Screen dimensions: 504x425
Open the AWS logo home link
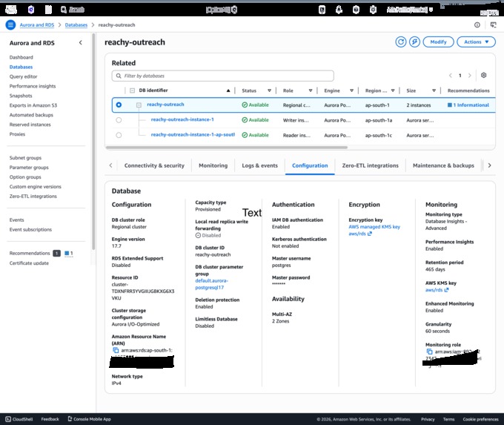click(x=11, y=10)
